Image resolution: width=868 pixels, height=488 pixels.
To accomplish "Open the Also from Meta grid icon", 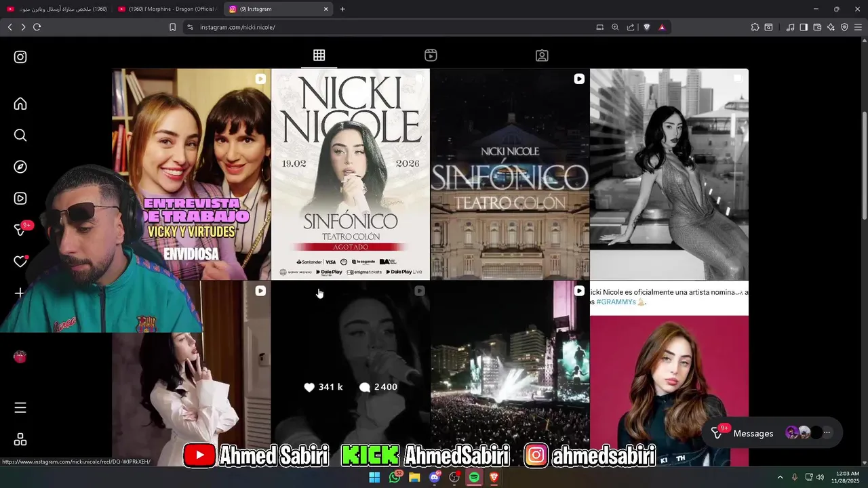I will click(x=20, y=440).
